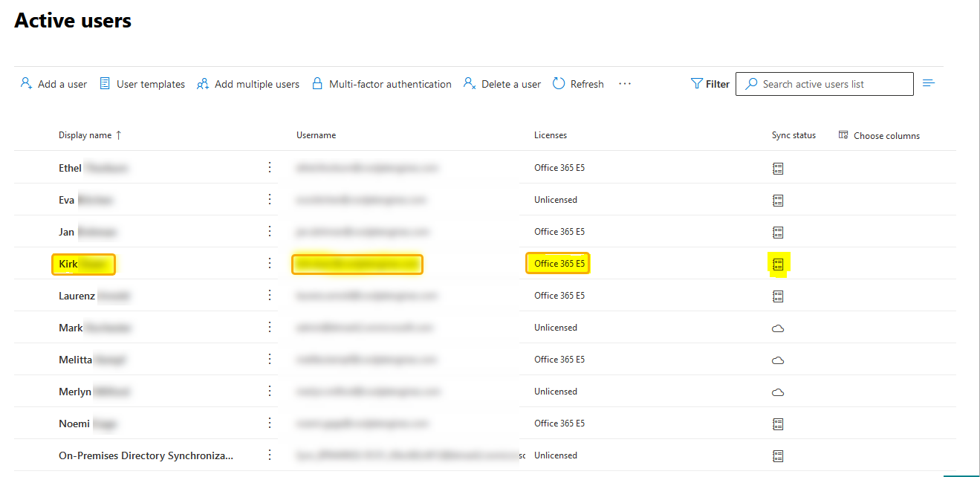Open user Merlyn's details
Screen dimensions: 980x477
pyautogui.click(x=96, y=392)
